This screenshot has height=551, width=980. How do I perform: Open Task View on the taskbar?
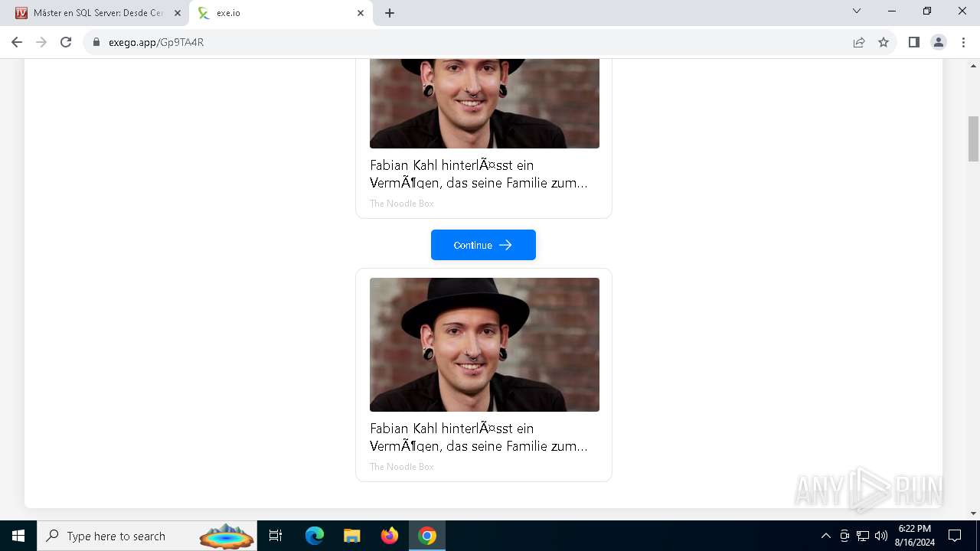[276, 536]
